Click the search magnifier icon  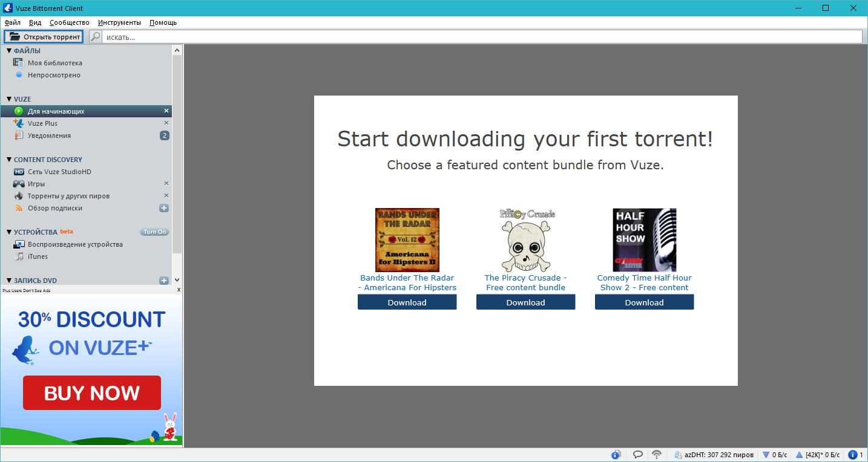point(96,37)
